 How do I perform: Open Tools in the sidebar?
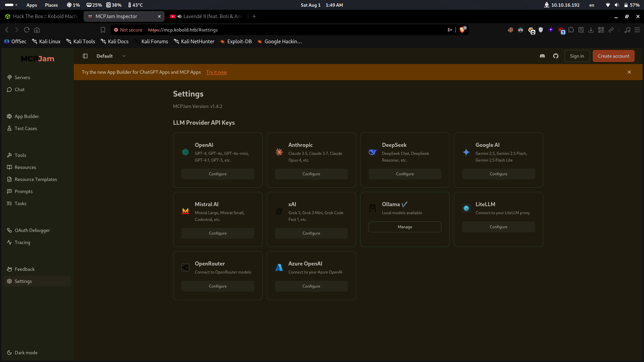(38, 155)
